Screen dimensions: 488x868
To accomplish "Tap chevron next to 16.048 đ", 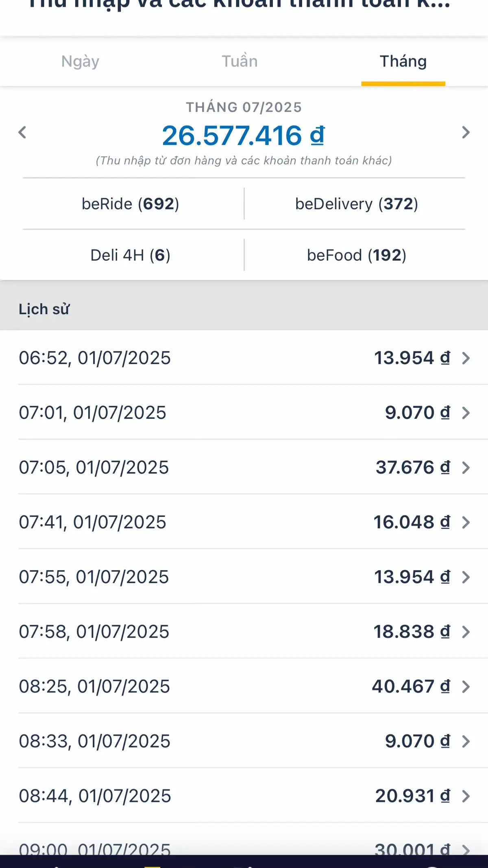I will (466, 522).
